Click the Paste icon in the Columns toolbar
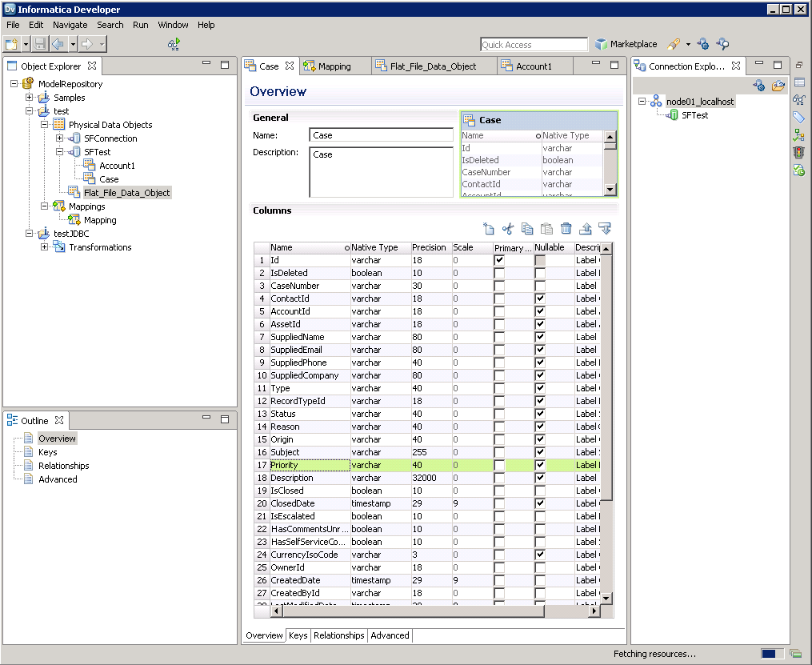 point(546,229)
